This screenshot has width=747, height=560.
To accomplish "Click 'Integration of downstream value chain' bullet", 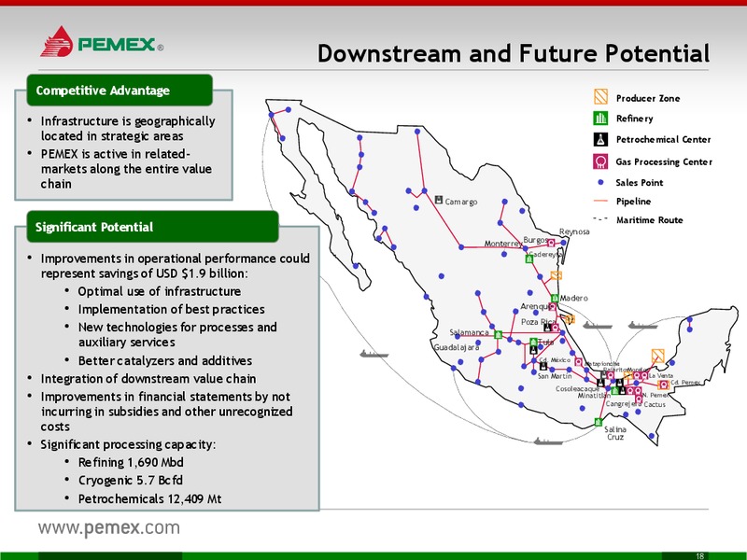I will click(x=148, y=379).
